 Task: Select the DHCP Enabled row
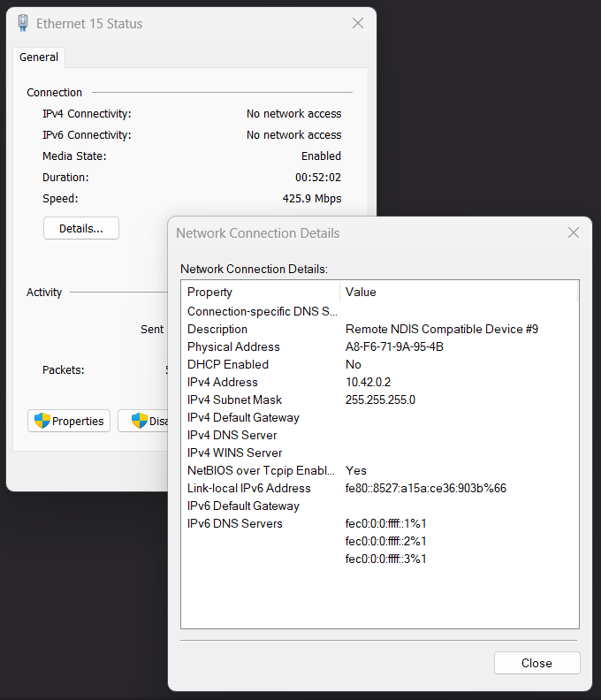228,364
